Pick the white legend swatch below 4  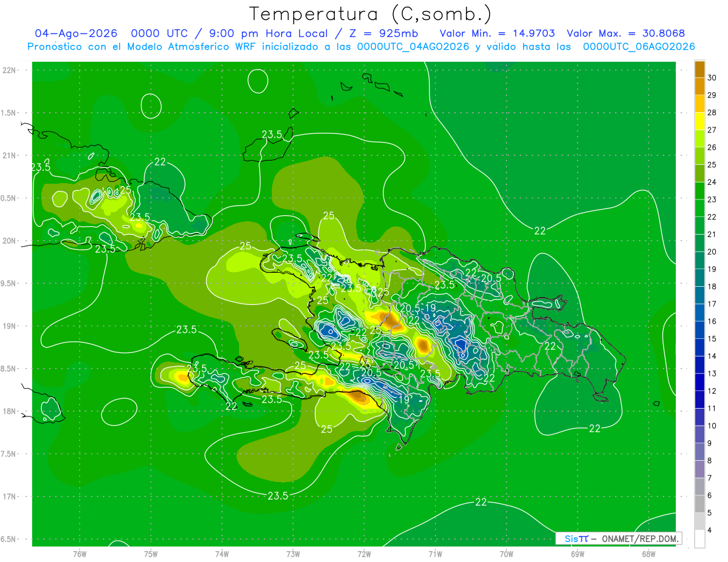click(699, 539)
